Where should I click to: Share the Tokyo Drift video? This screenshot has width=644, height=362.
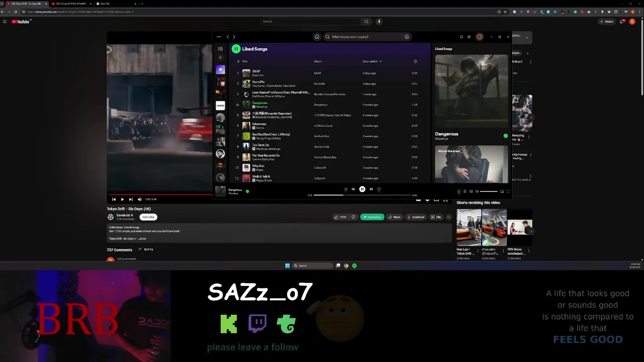[394, 217]
